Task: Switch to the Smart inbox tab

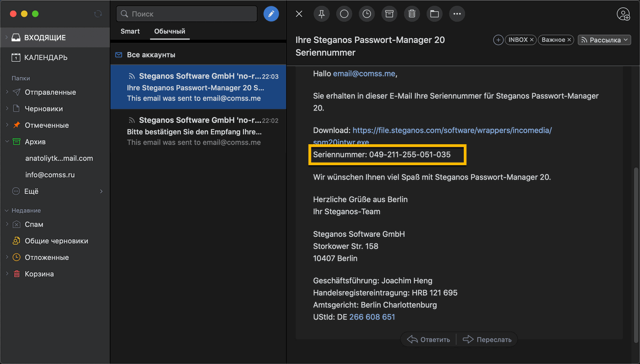Action: coord(130,31)
